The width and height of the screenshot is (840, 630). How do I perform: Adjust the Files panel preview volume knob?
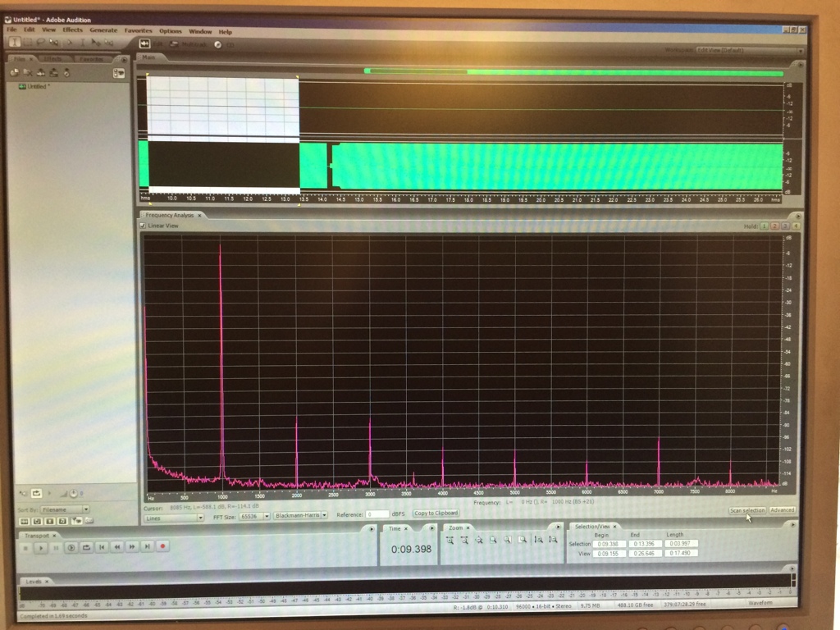tap(73, 493)
